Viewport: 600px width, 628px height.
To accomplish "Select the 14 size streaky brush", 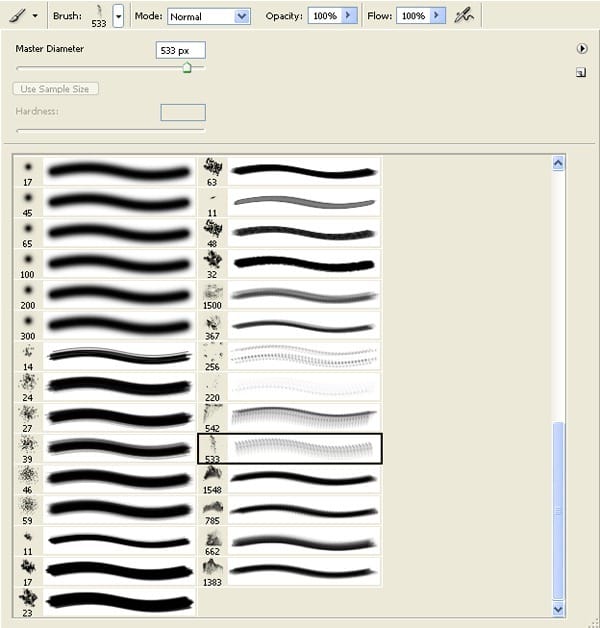I will [x=105, y=356].
